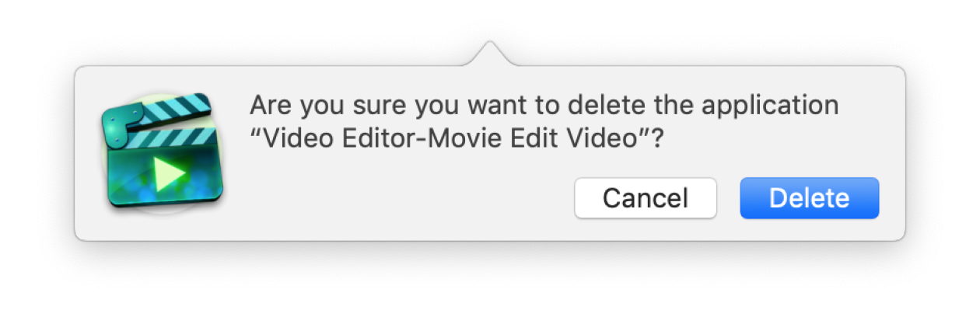Click the popover's pointer arrow at the top
This screenshot has width=980, height=324.
point(489,54)
